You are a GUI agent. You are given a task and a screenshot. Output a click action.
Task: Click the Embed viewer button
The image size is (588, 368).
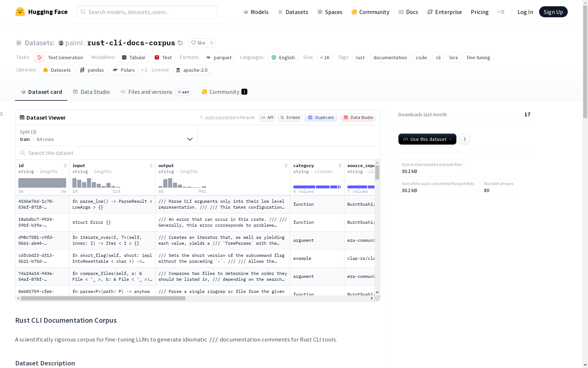290,117
